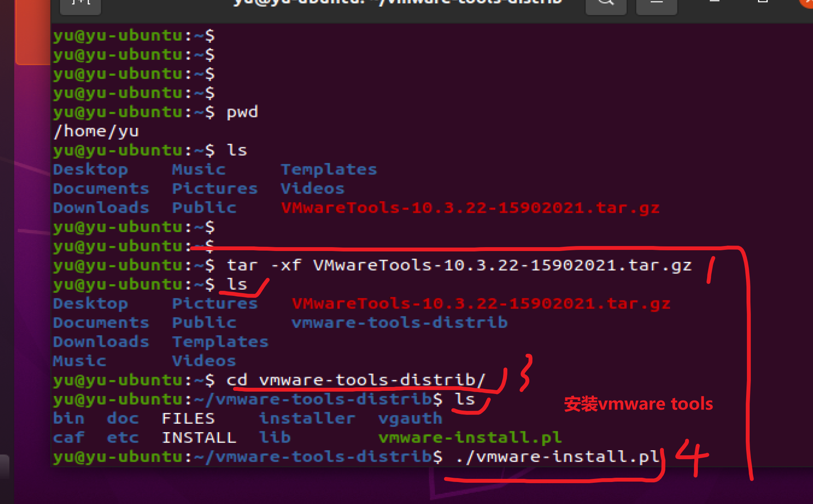813x504 pixels.
Task: Click Templates in the second ls listing
Action: click(220, 342)
